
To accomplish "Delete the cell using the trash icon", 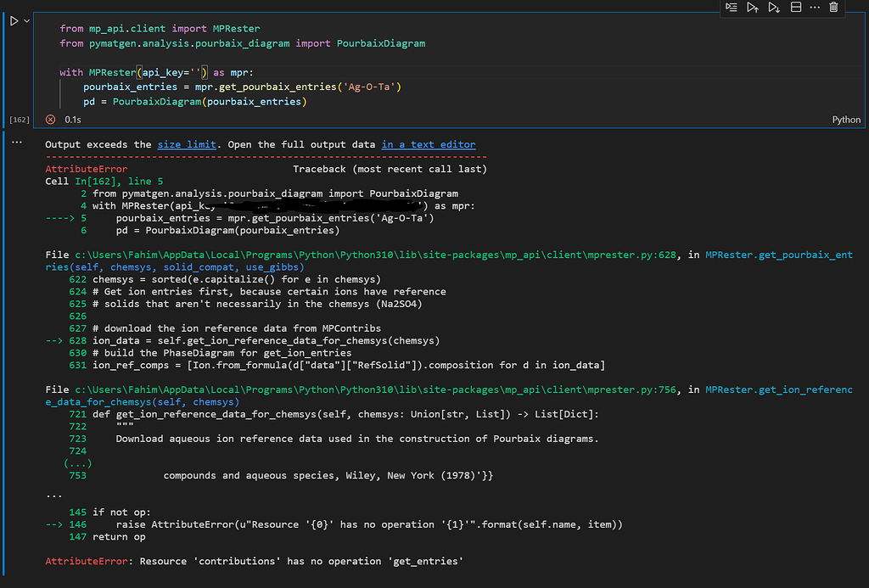I will [834, 8].
